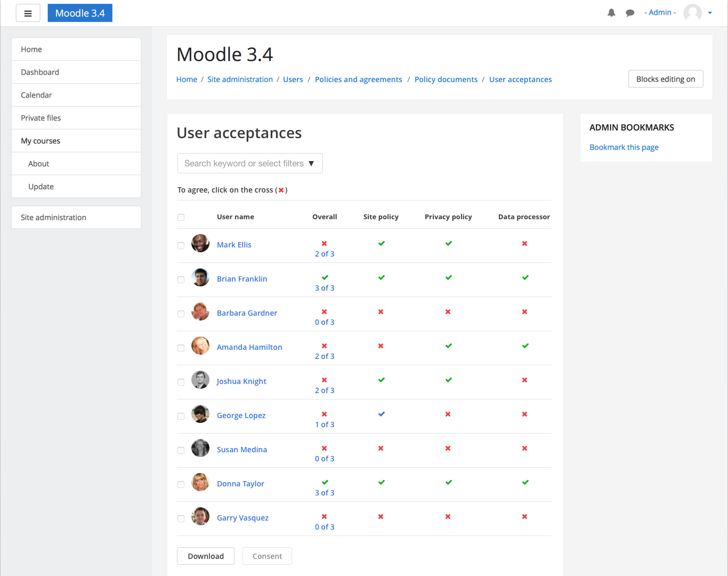Click Garry Vasquez data processor red cross
Viewport: 728px width, 576px height.
pyautogui.click(x=525, y=517)
